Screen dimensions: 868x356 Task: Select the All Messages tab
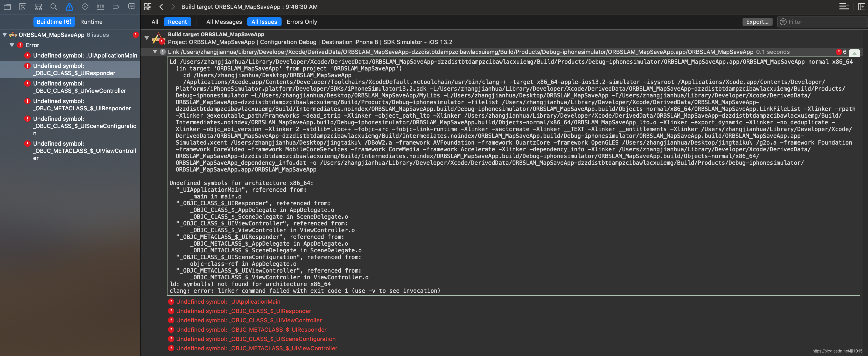click(x=224, y=22)
